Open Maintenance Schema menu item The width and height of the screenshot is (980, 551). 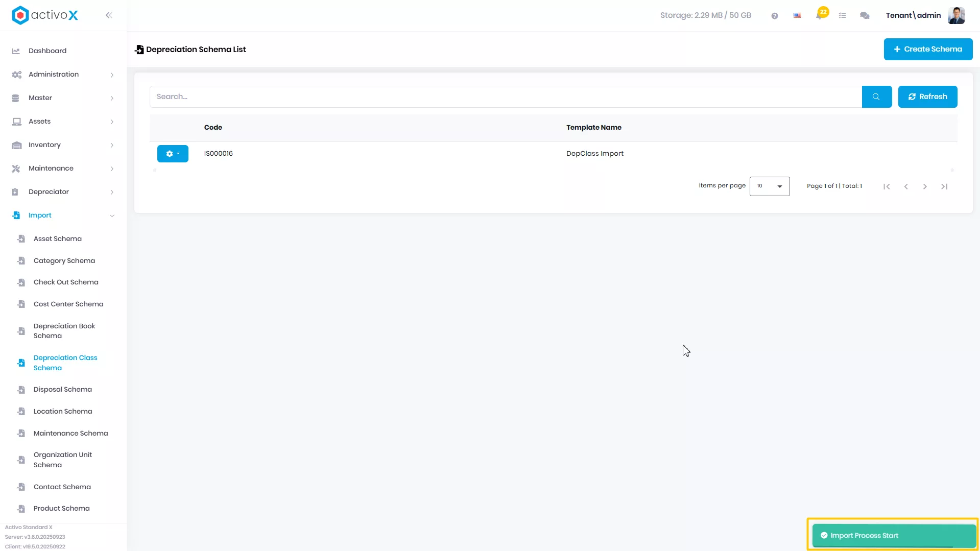[x=70, y=434]
